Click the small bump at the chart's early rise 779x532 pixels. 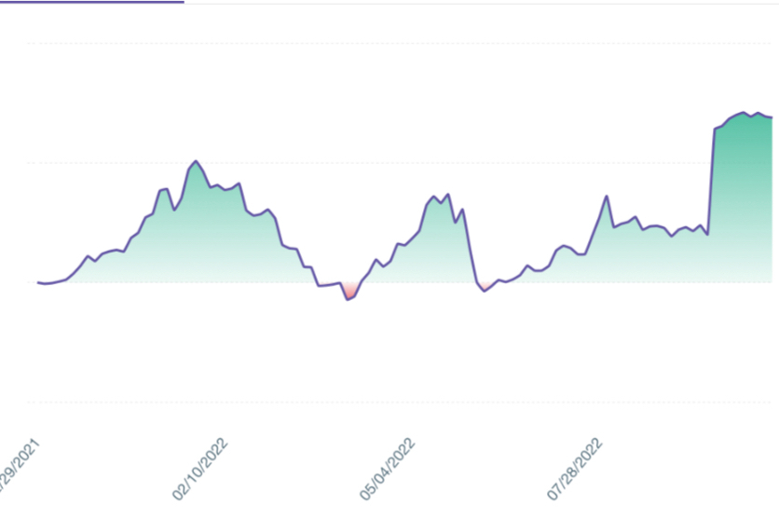click(89, 256)
